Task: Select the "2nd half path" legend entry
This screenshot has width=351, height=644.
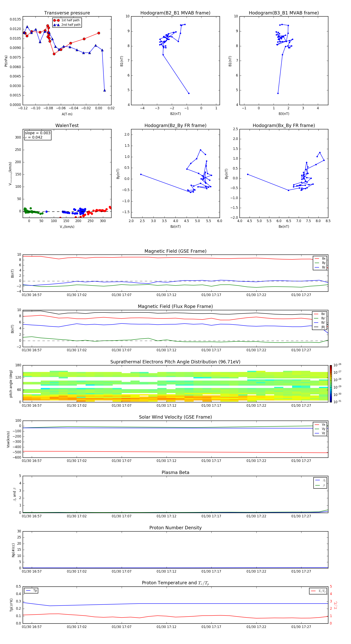Action: [67, 25]
